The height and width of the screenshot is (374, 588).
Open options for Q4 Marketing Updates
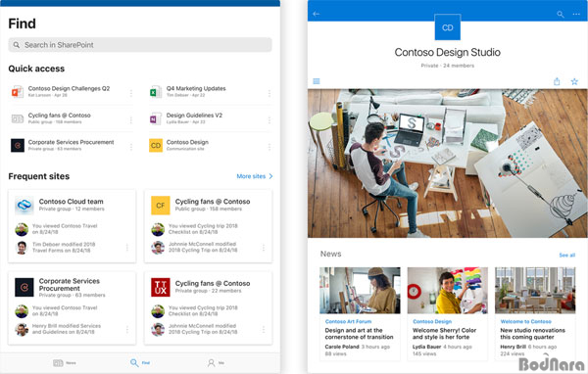coord(269,93)
